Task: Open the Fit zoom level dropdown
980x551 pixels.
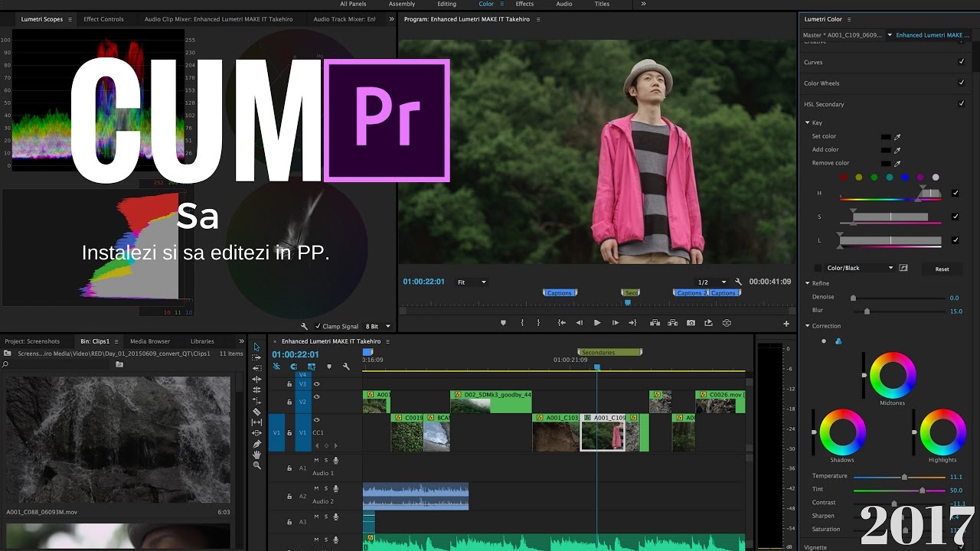Action: click(x=472, y=282)
